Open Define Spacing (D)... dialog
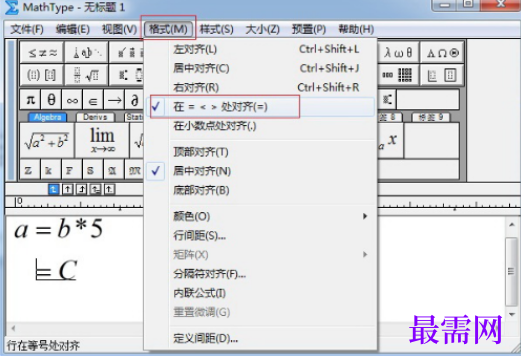The width and height of the screenshot is (521, 361). 260,338
